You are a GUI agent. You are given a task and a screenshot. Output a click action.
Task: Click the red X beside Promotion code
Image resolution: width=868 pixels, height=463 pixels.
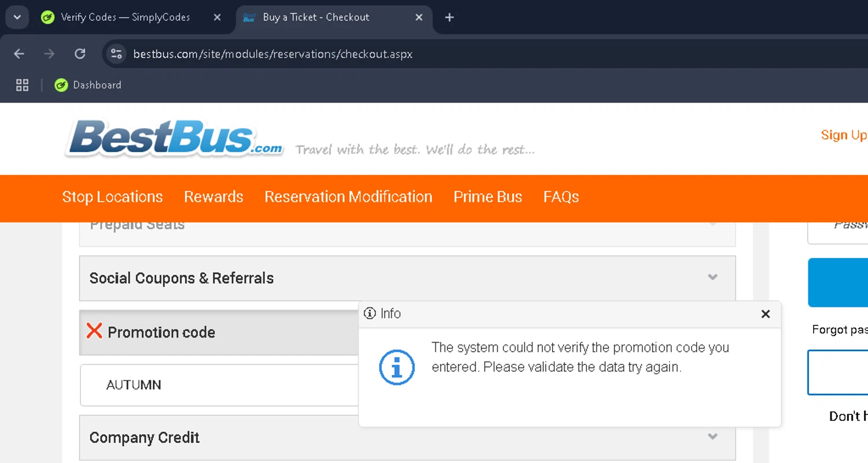94,331
